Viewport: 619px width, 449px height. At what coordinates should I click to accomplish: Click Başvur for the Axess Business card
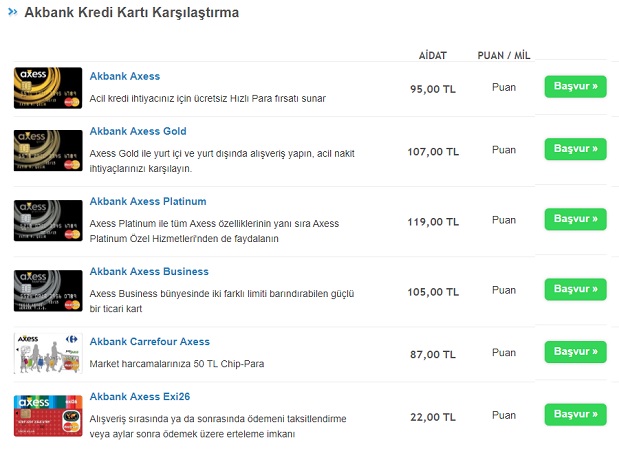point(575,289)
